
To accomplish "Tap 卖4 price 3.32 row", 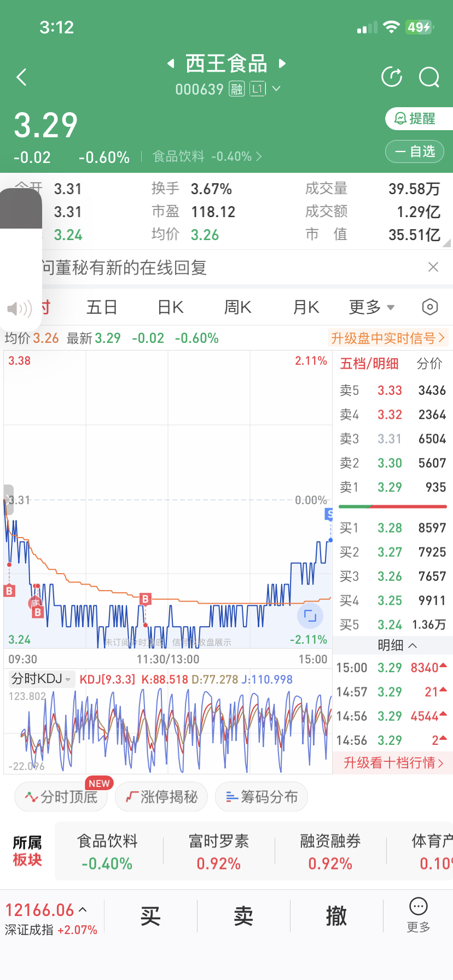I will click(x=393, y=415).
